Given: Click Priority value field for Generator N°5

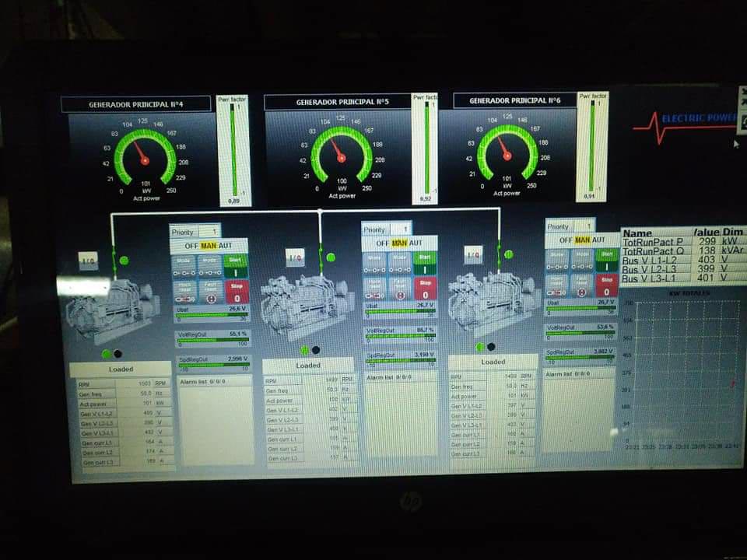Looking at the screenshot, I should (x=400, y=229).
